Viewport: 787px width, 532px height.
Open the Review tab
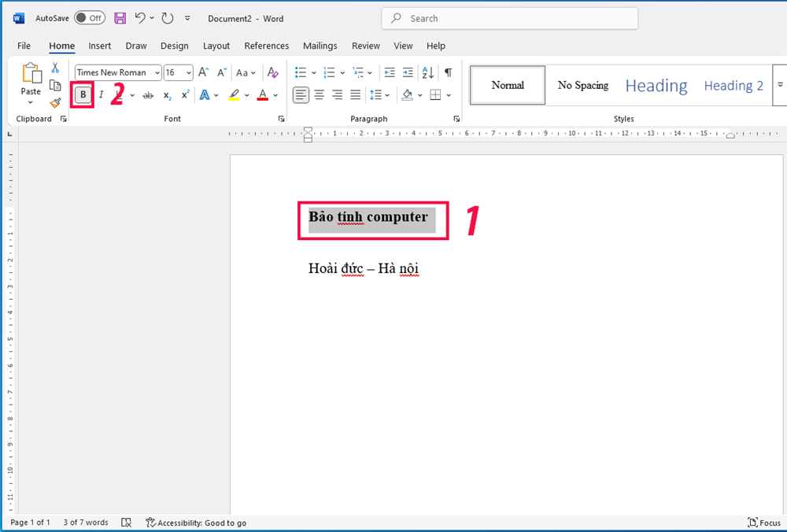point(365,46)
